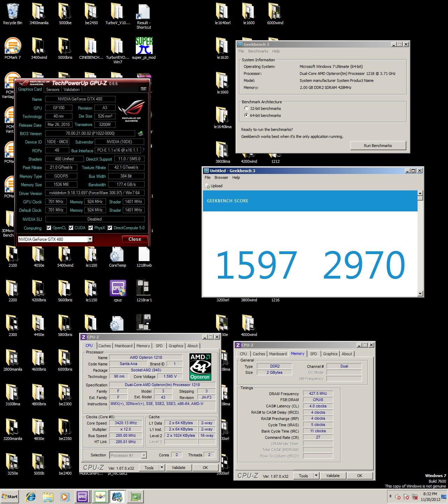Select the 1218rar1 desktop icon
Image resolution: width=448 pixels, height=504 pixels.
(x=144, y=291)
